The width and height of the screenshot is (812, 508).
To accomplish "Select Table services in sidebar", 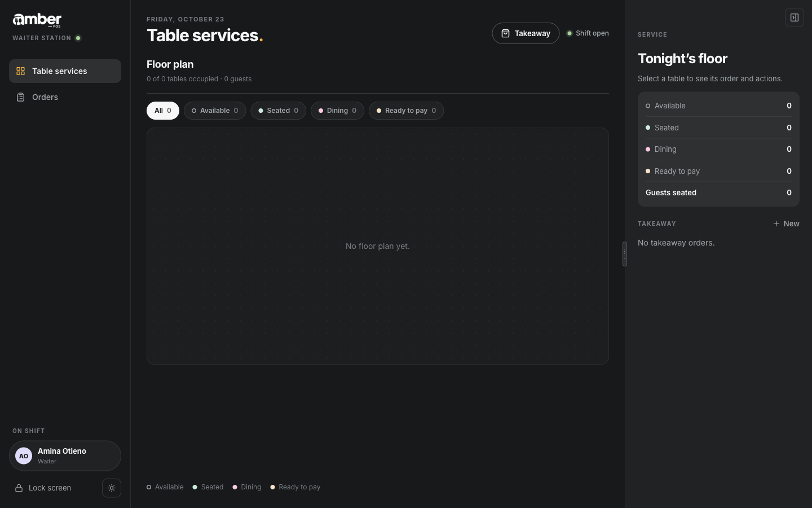I will point(65,71).
